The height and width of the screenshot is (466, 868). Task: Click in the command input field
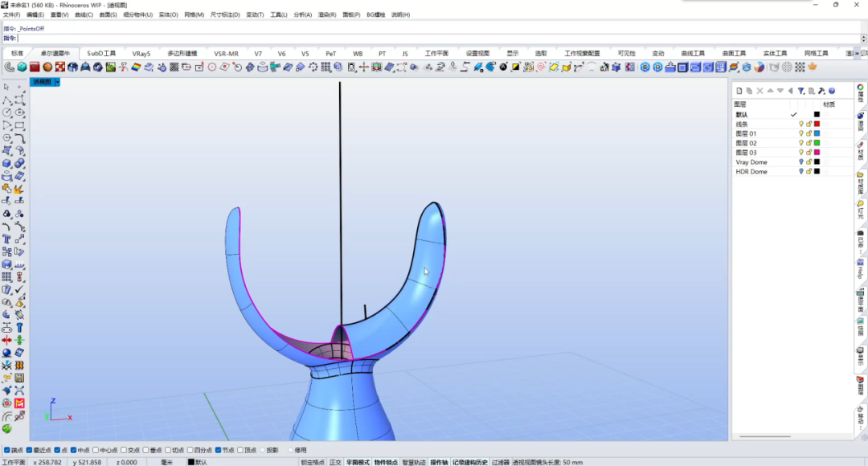(x=439, y=39)
